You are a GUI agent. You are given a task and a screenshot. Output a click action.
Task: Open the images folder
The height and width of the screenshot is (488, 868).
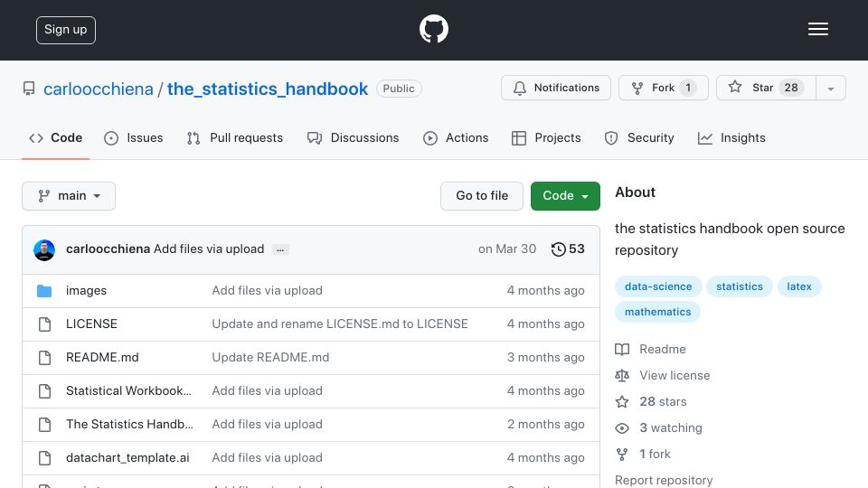[87, 290]
